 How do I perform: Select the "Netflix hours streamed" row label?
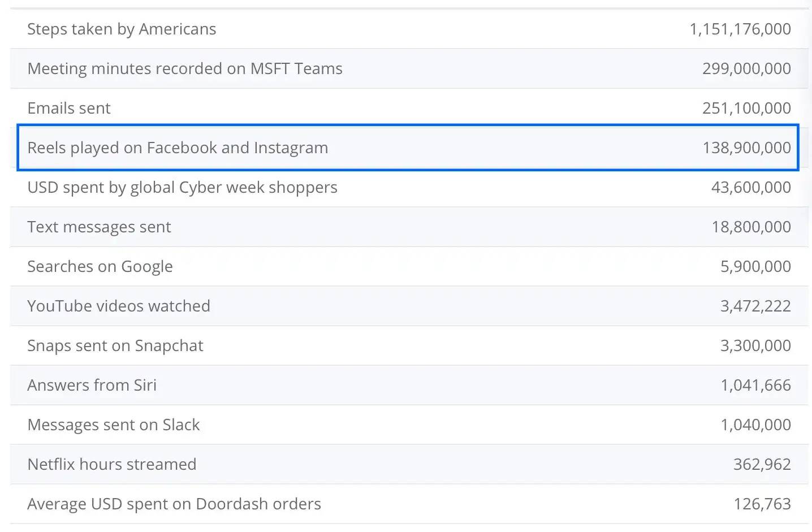[112, 465]
